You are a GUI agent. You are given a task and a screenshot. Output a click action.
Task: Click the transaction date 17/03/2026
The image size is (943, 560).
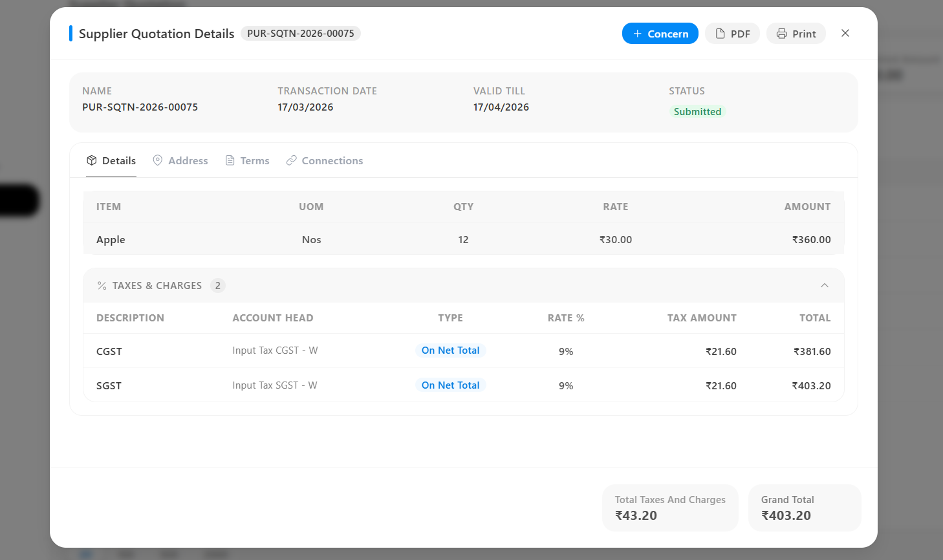pos(305,107)
